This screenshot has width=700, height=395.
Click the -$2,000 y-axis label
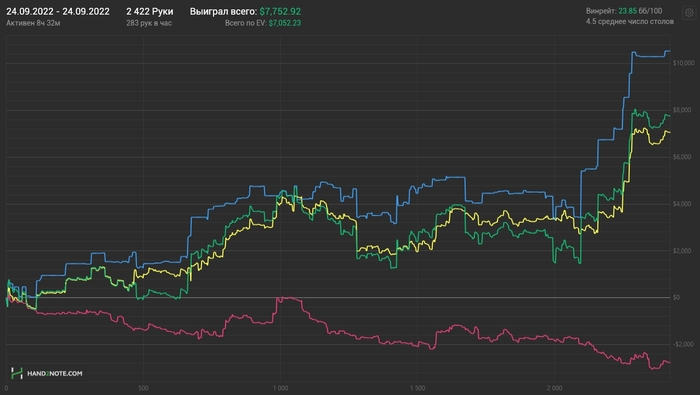(683, 344)
